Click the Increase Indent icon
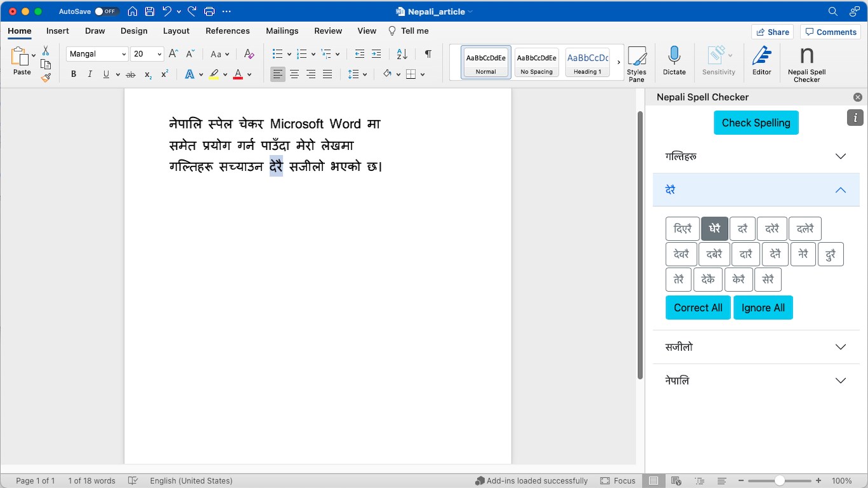Screen dimensions: 868x488 (x=376, y=54)
